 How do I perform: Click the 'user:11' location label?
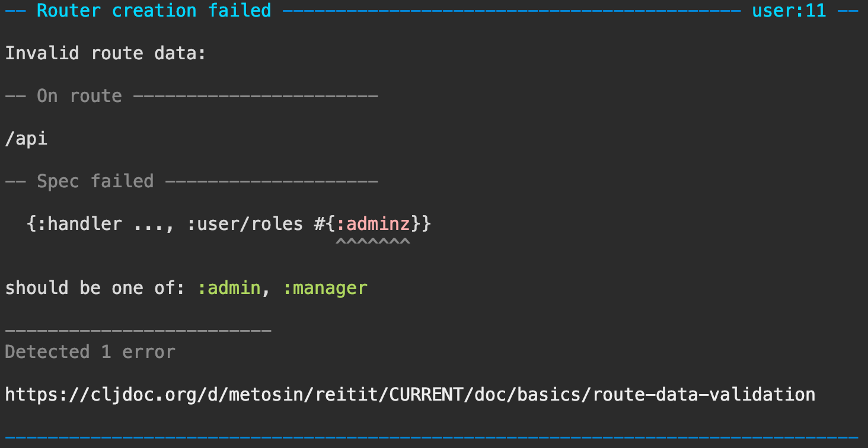pos(789,10)
